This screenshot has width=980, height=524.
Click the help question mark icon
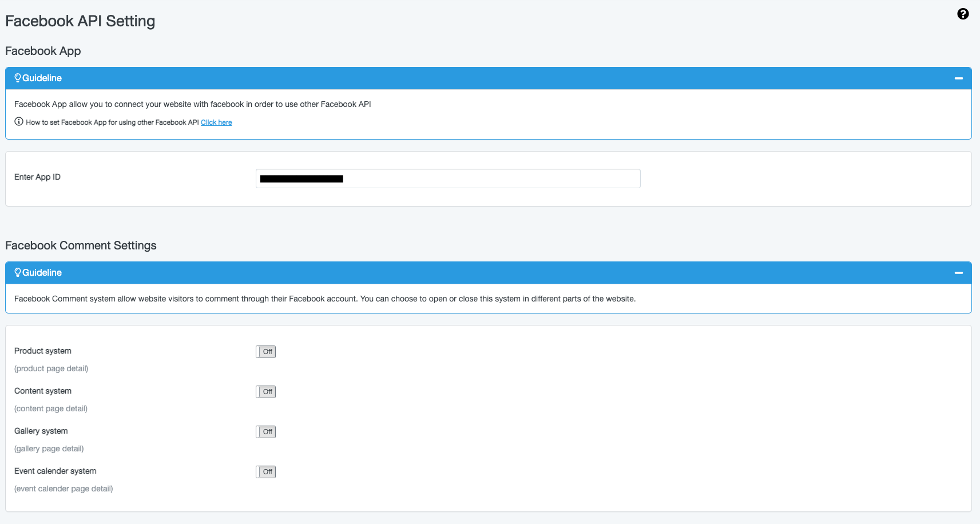(963, 14)
